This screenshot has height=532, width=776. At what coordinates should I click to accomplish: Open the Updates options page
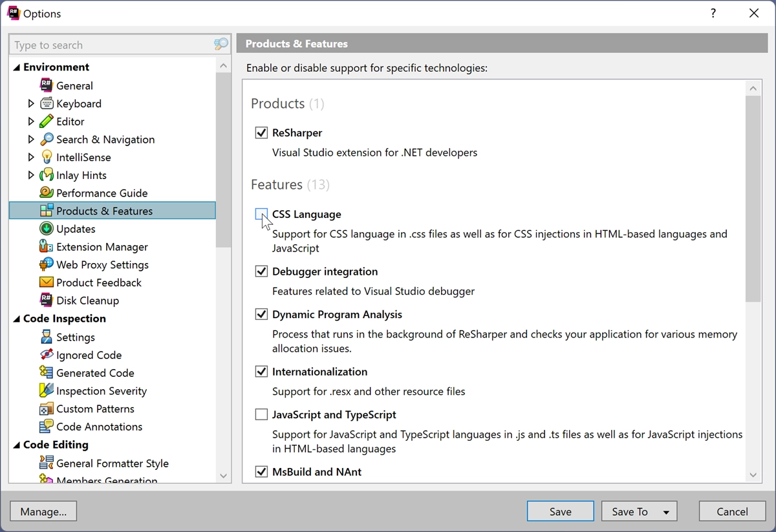click(x=76, y=229)
